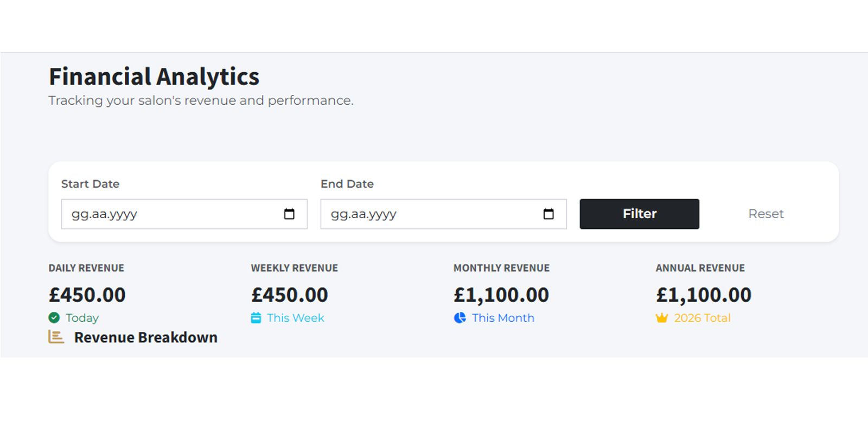Select the Weekly Revenue £450.00 amount
The width and height of the screenshot is (868, 434).
coord(290,295)
